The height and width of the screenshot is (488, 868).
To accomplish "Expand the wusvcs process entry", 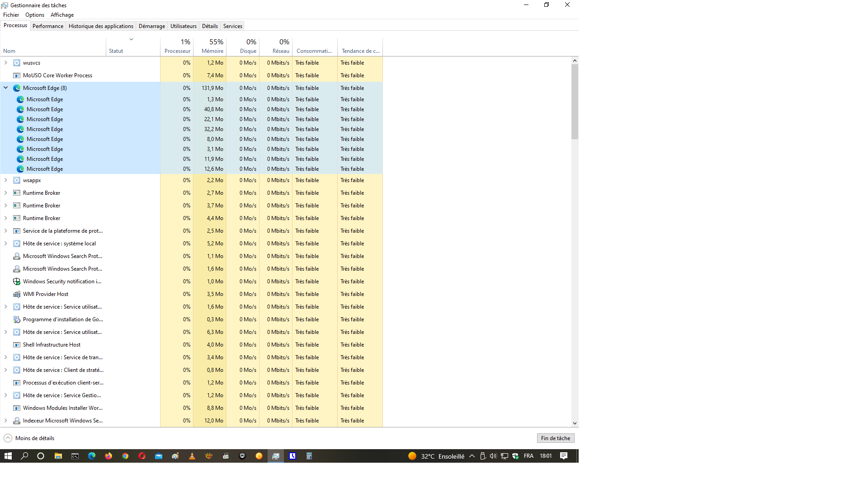I will pos(6,63).
